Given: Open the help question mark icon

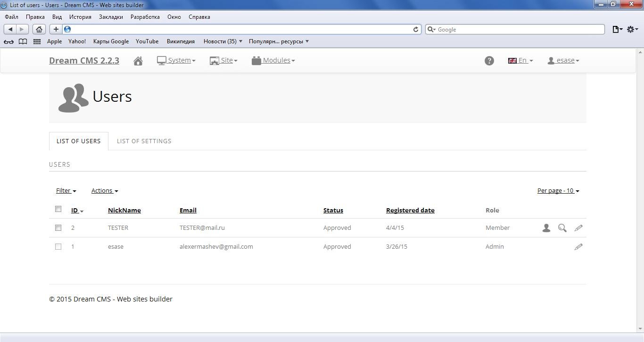Looking at the screenshot, I should pos(489,60).
